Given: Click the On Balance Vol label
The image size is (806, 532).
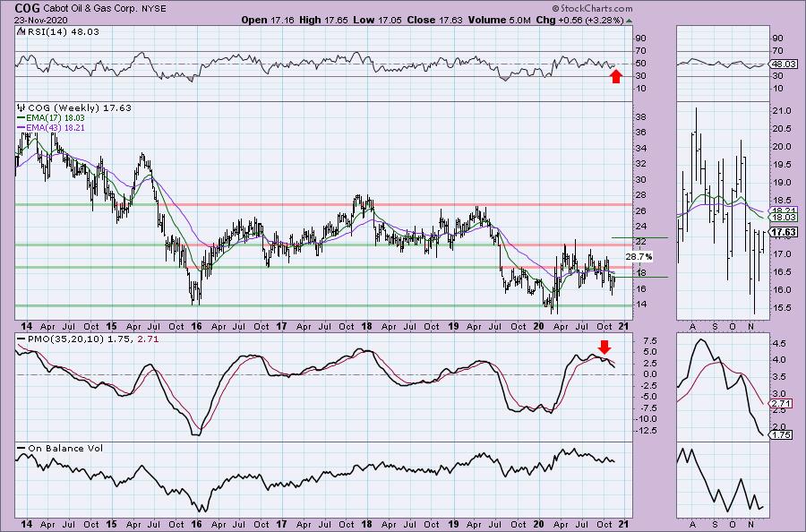Looking at the screenshot, I should click(x=65, y=448).
